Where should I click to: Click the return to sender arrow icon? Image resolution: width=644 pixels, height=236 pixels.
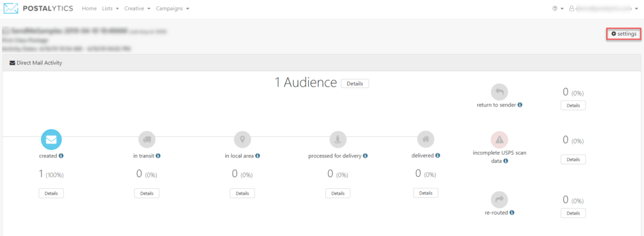(499, 92)
